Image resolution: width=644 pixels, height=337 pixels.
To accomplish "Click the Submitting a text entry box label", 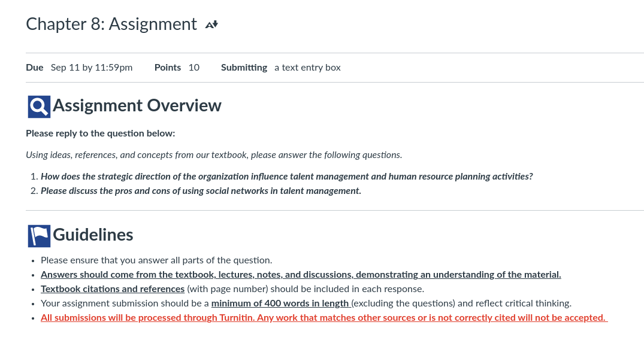I will 280,67.
